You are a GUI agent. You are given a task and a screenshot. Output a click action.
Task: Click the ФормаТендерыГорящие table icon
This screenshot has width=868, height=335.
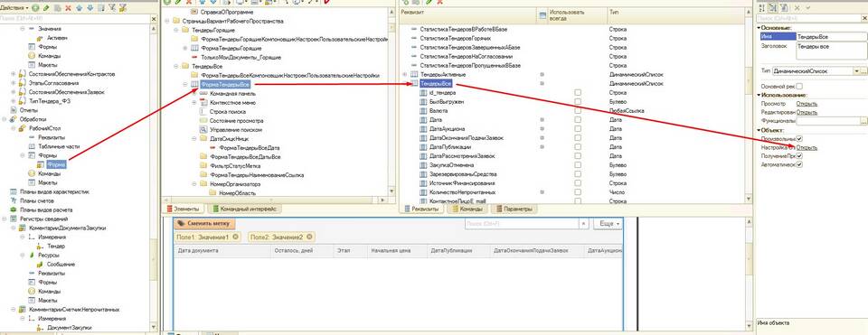click(x=194, y=48)
